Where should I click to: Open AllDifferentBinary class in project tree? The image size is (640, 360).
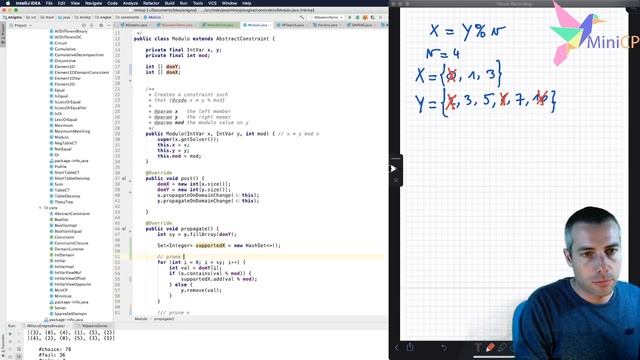pos(71,31)
